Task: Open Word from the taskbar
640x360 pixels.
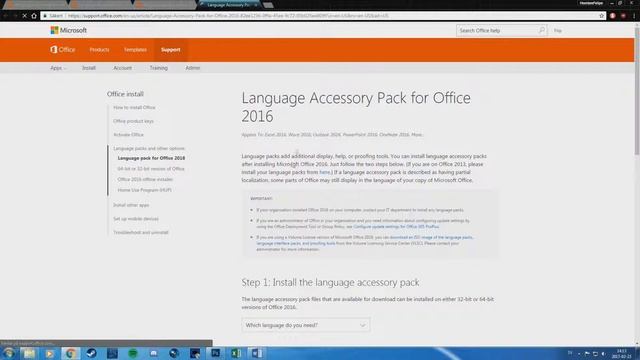Action: click(x=257, y=353)
